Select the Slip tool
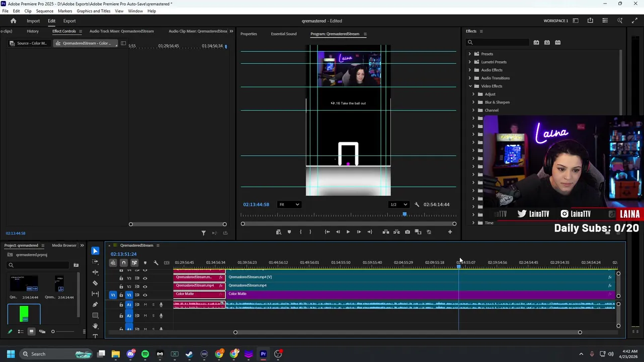 coord(95,294)
